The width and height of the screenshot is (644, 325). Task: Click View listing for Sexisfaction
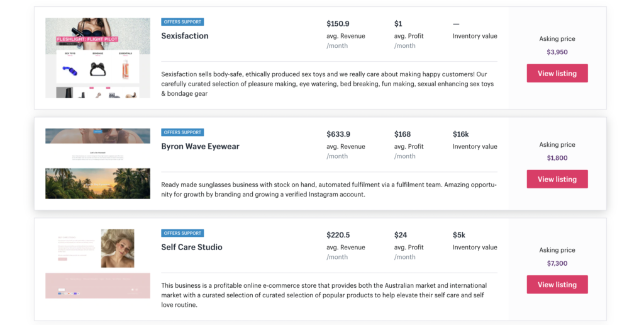(557, 73)
